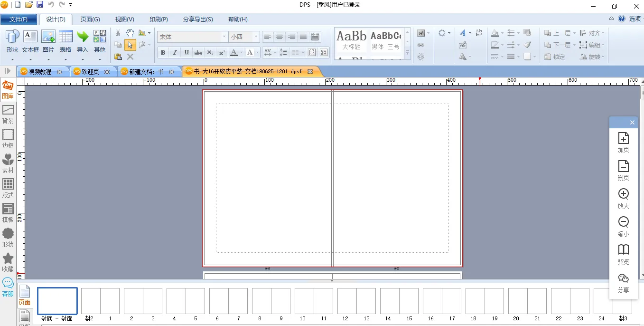
Task: Insert a 表格 table from the ribbon
Action: point(65,41)
